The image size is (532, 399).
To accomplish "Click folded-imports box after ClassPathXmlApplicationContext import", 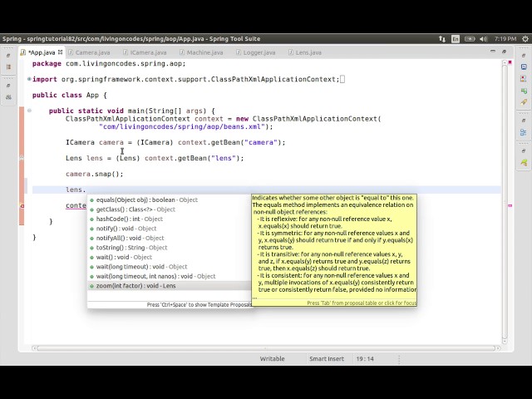I will [342, 79].
